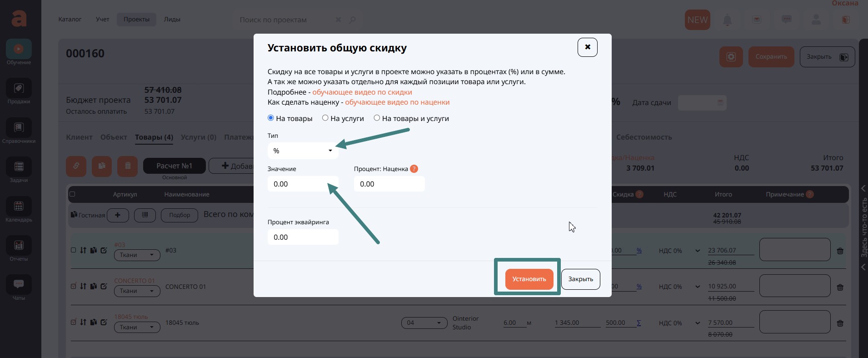This screenshot has width=868, height=358.
Task: Select the На товары radio button
Action: (x=271, y=118)
